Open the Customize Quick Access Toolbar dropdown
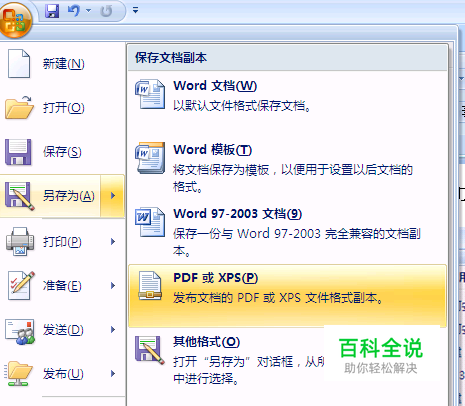The width and height of the screenshot is (465, 406). 135,11
